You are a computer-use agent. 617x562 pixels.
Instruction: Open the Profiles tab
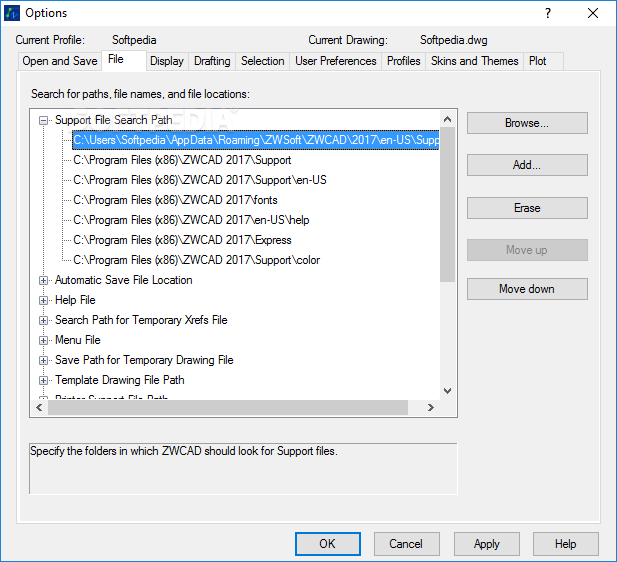(x=403, y=61)
